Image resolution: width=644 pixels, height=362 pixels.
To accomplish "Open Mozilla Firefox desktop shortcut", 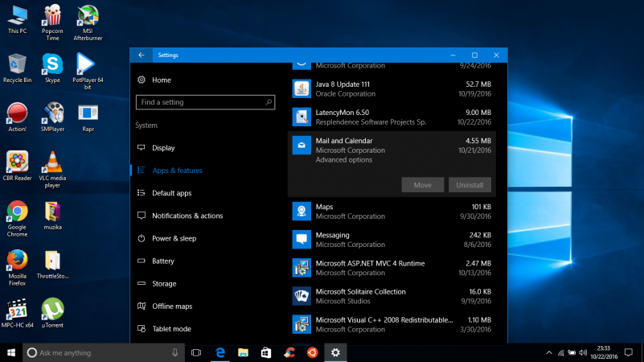I will [17, 268].
